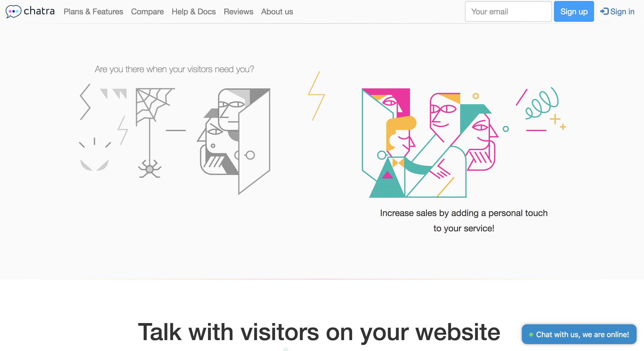Click the 'Talk with visitors' heading
The width and height of the screenshot is (644, 351).
pyautogui.click(x=319, y=332)
